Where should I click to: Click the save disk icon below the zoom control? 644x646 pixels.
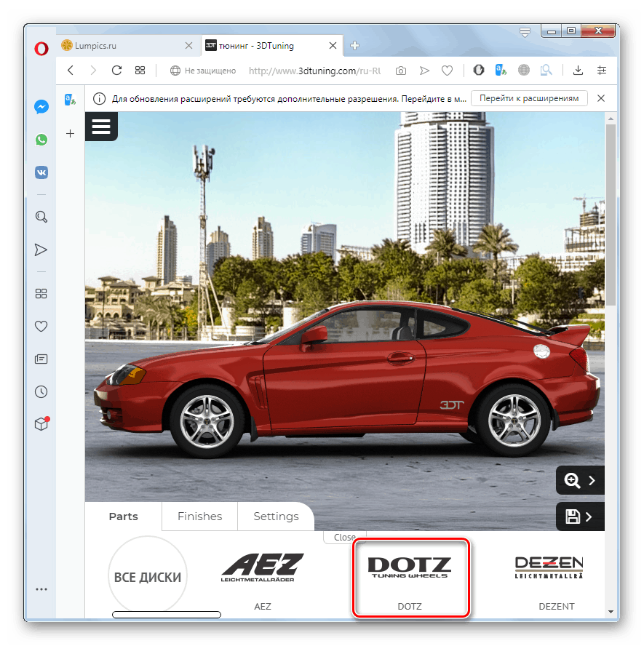click(x=571, y=516)
